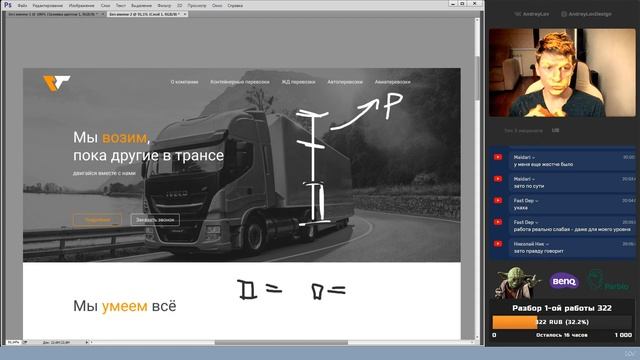This screenshot has width=640, height=360.
Task: Click the Контейнерные перевозки nav link
Action: 240,82
